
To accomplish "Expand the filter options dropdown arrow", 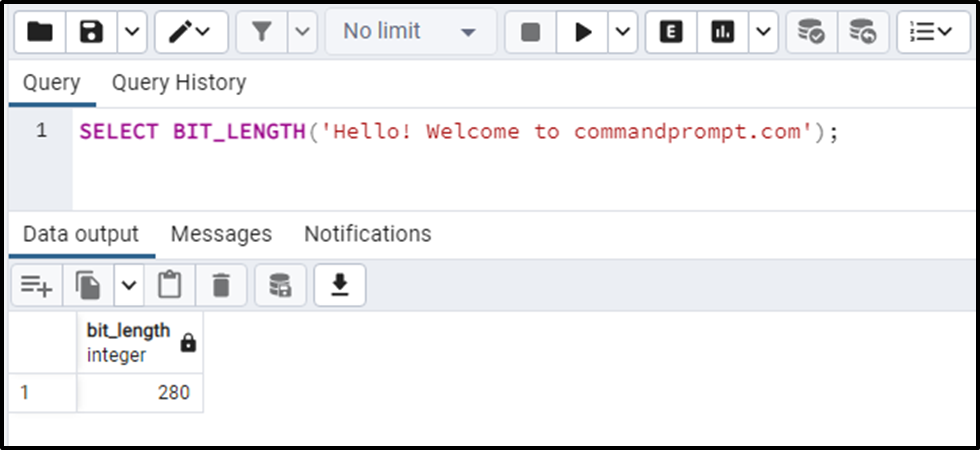I will [x=302, y=32].
